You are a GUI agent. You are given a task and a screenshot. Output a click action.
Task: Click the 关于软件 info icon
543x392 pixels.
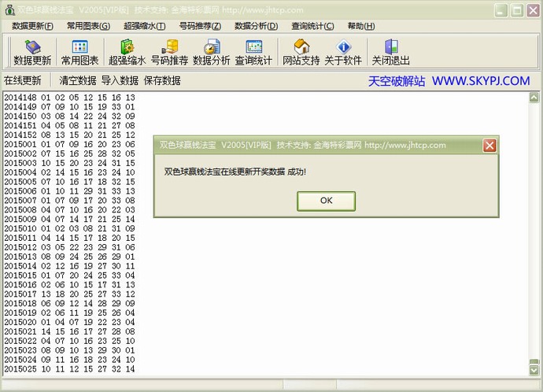click(343, 53)
